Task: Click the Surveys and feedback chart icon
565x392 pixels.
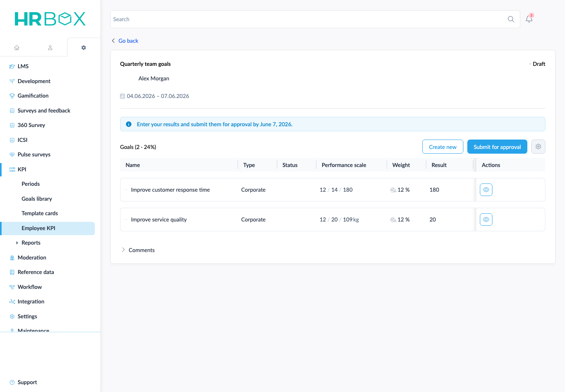Action: tap(12, 111)
